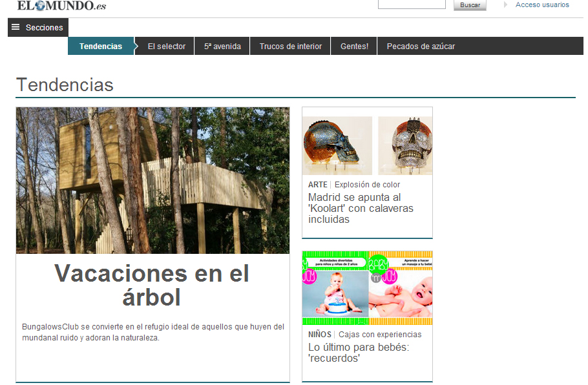The width and height of the screenshot is (588, 385).
Task: Click the arrow icon beside Acceso usuarios
Action: click(x=505, y=5)
